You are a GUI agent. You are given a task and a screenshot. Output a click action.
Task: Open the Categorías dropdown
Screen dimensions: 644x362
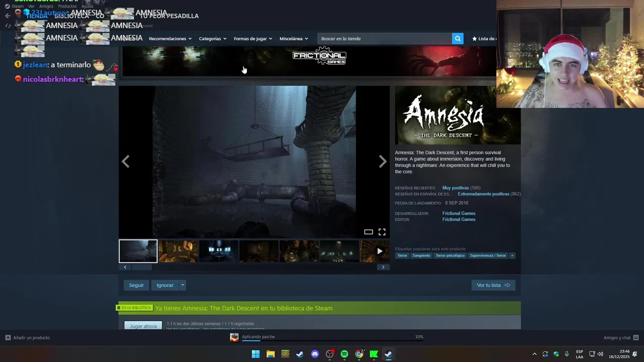point(212,39)
